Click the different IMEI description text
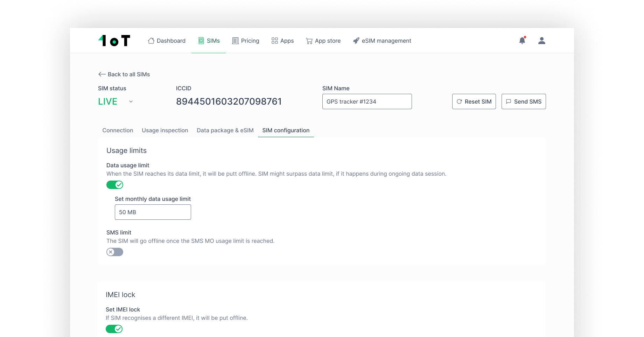Viewport: 644px width, 337px height. coord(177,318)
